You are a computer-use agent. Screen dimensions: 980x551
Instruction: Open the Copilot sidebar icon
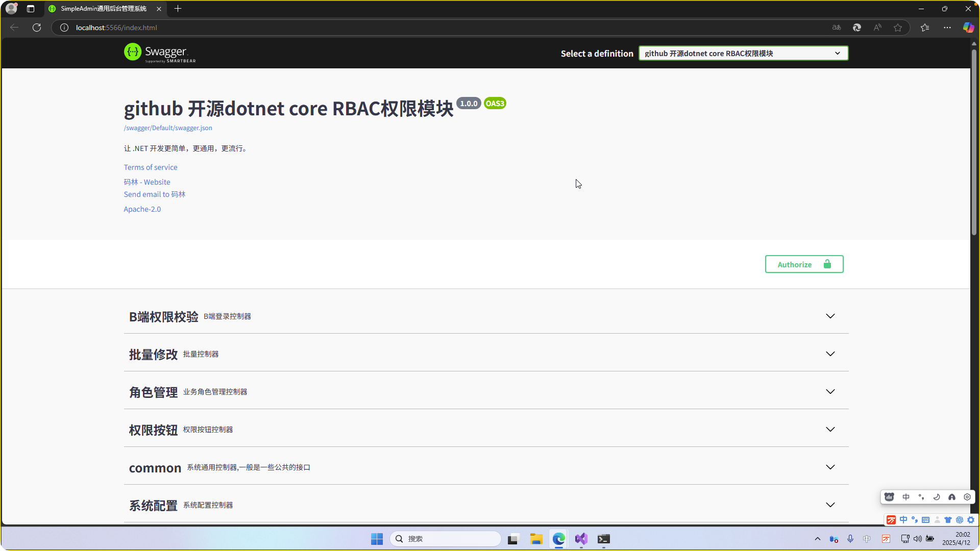point(968,28)
